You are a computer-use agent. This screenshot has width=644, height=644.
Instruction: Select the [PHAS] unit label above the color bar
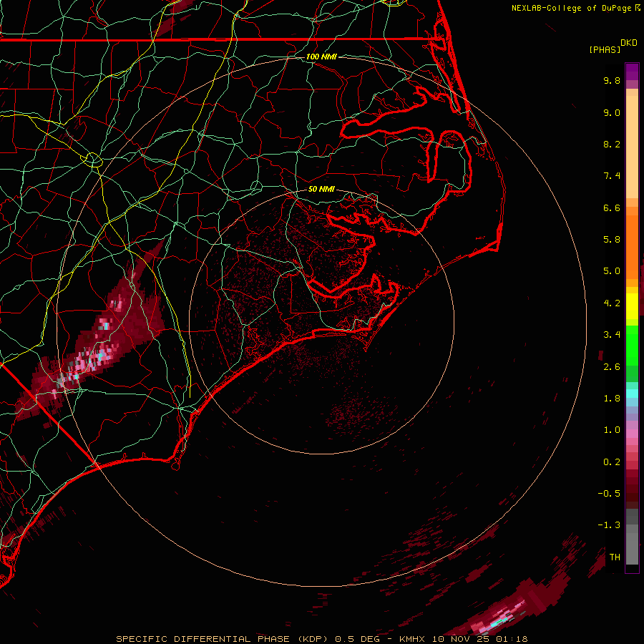click(605, 49)
